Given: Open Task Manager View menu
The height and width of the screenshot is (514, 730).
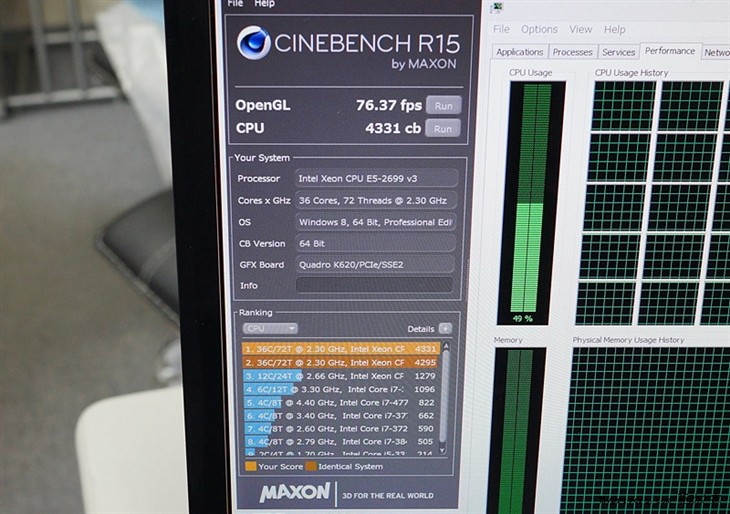Looking at the screenshot, I should click(581, 29).
